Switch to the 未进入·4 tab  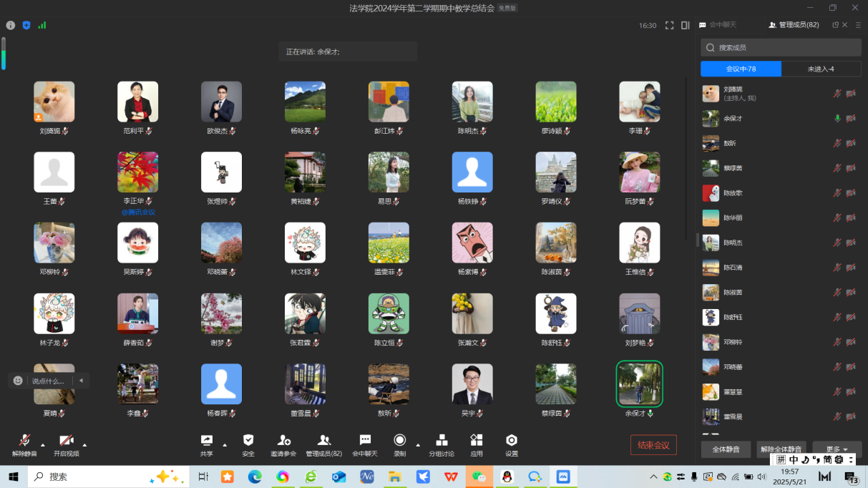tap(821, 69)
